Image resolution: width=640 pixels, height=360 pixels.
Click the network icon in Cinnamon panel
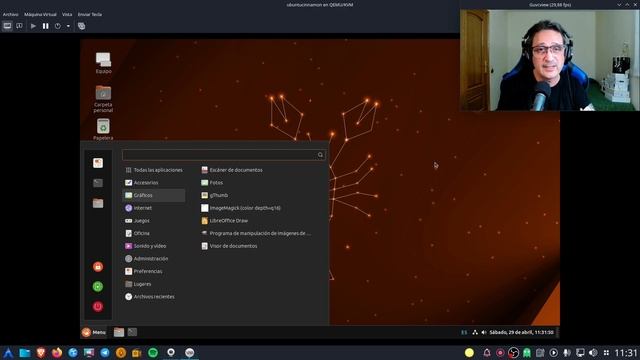(x=475, y=332)
